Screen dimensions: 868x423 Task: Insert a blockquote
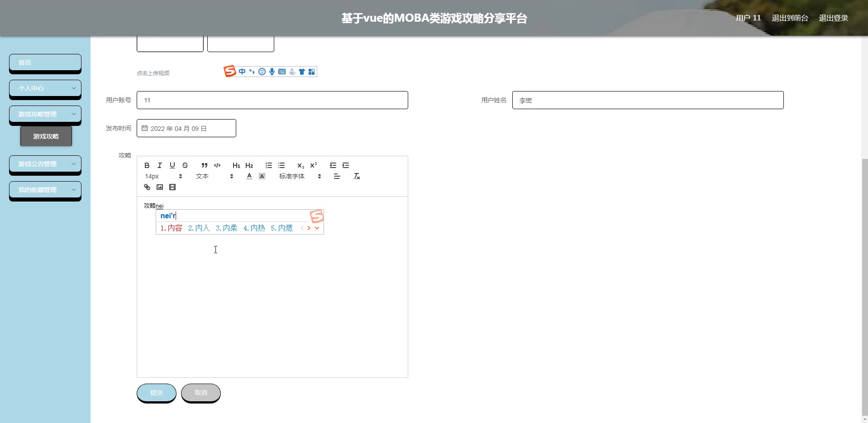(205, 165)
